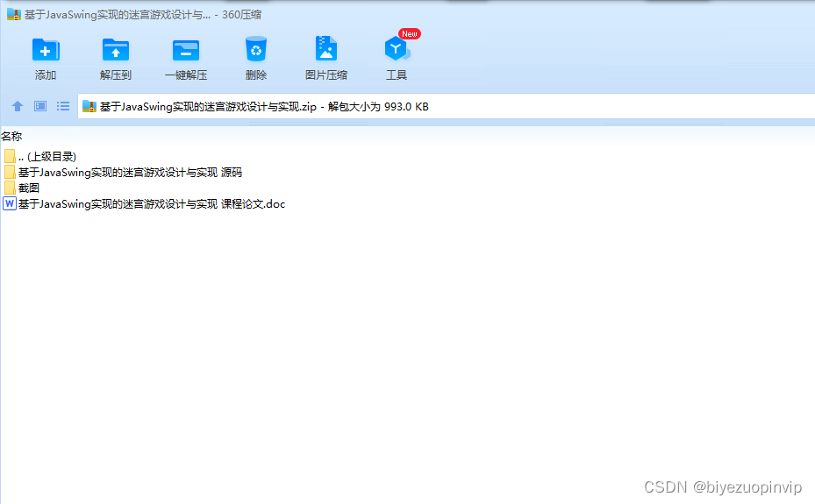815x504 pixels.
Task: Sort by the 名称 column header
Action: [11, 137]
